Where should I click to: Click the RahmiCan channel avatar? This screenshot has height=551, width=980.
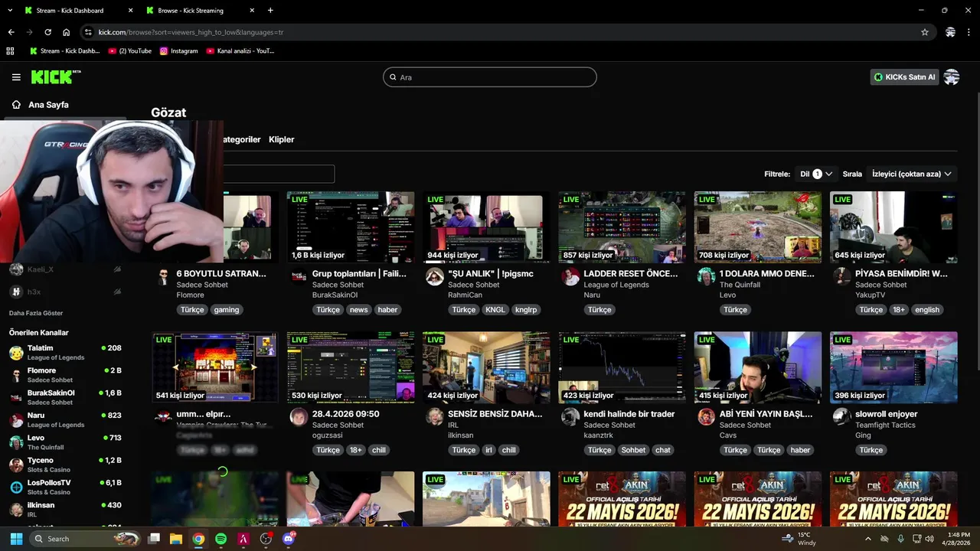[435, 276]
